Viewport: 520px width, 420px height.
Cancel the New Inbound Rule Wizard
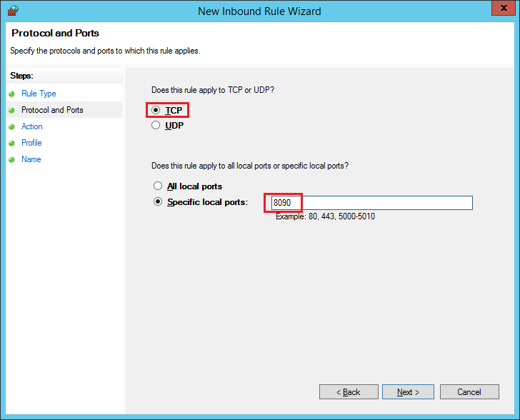469,392
